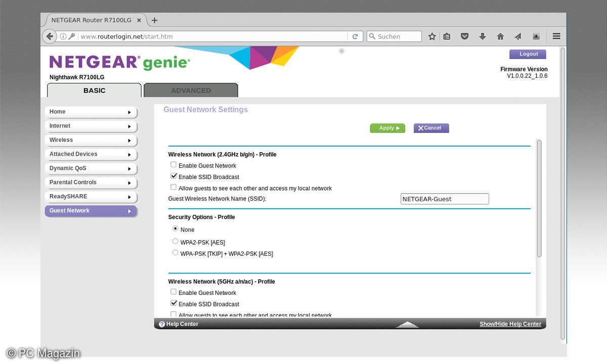The width and height of the screenshot is (607, 364).
Task: Click the Firmware Version label
Action: click(524, 69)
